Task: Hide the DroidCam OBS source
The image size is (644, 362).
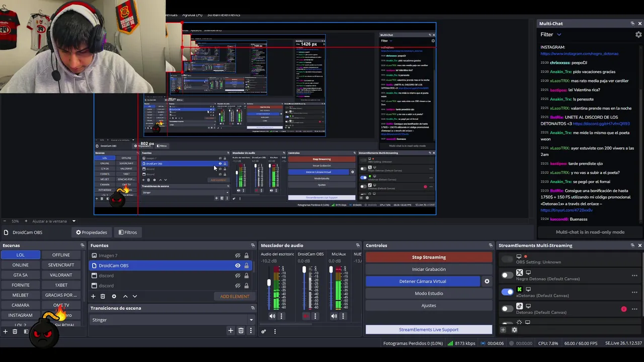Action: 237,265
